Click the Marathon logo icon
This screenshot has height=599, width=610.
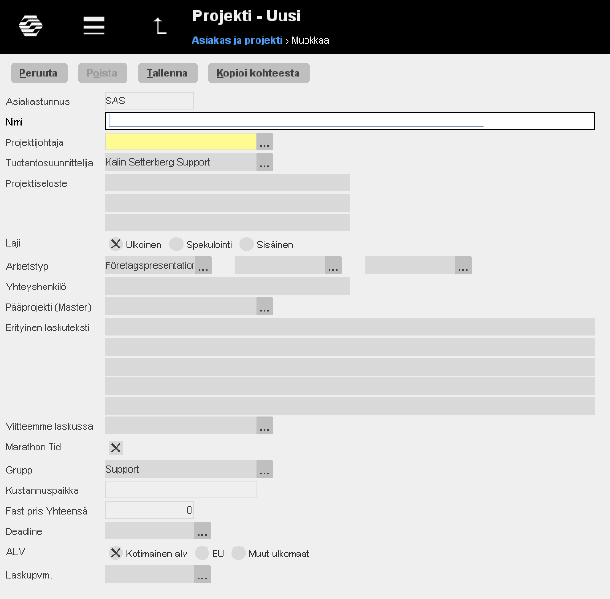pos(30,26)
